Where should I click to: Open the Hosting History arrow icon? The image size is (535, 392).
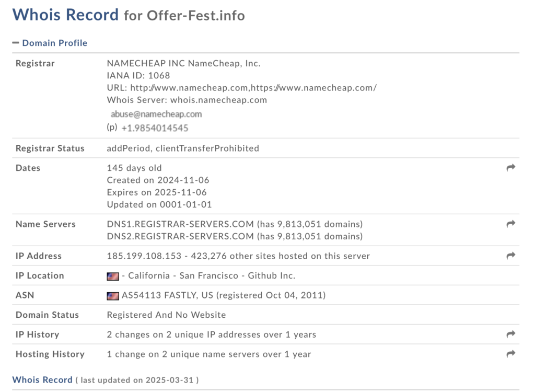(510, 354)
